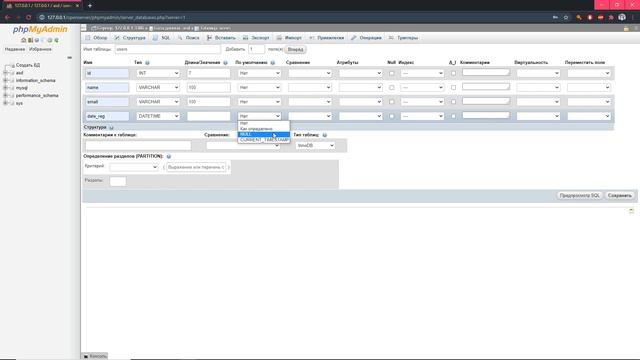Image resolution: width=640 pixels, height=360 pixels.
Task: Switch to the Вставить tab
Action: (221, 38)
